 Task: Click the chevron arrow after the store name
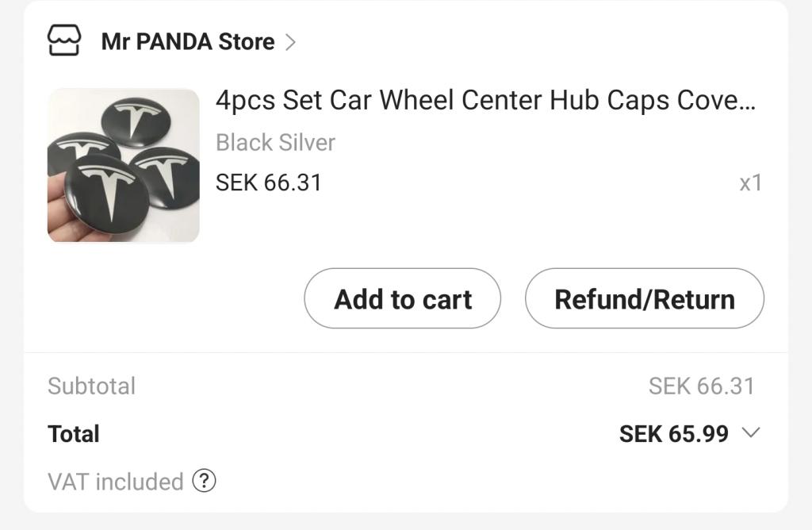point(290,42)
